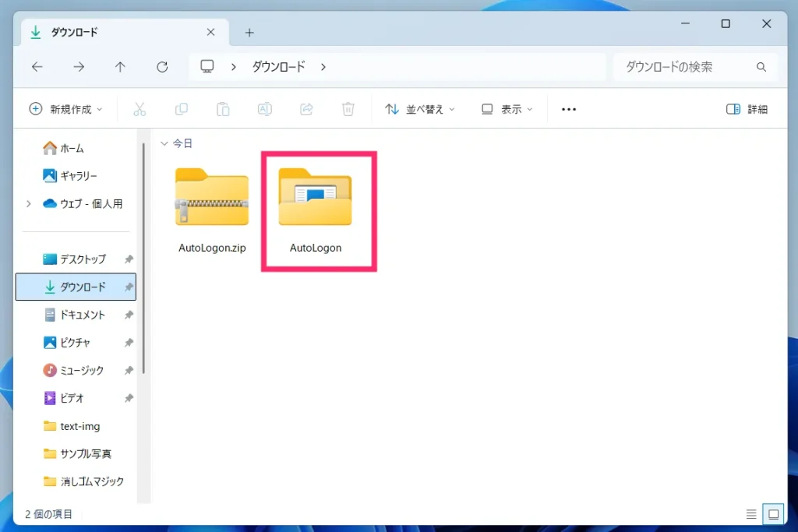Open the 並べ替え sort dropdown
Viewport: 798px width, 532px height.
420,109
